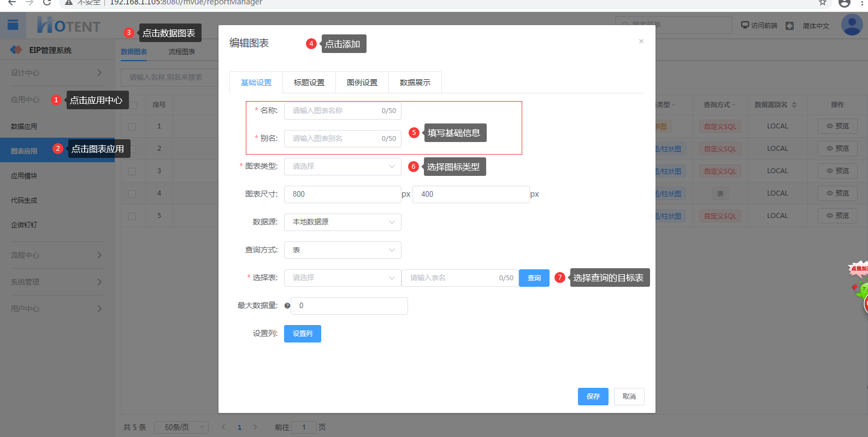Click the 设置列 button
Image resolution: width=868 pixels, height=437 pixels.
click(302, 334)
